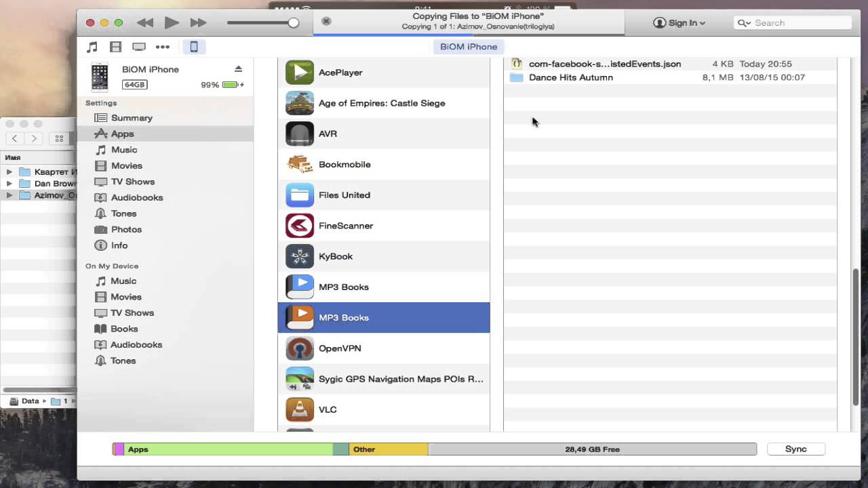Switch Finder to icon view

tap(59, 138)
